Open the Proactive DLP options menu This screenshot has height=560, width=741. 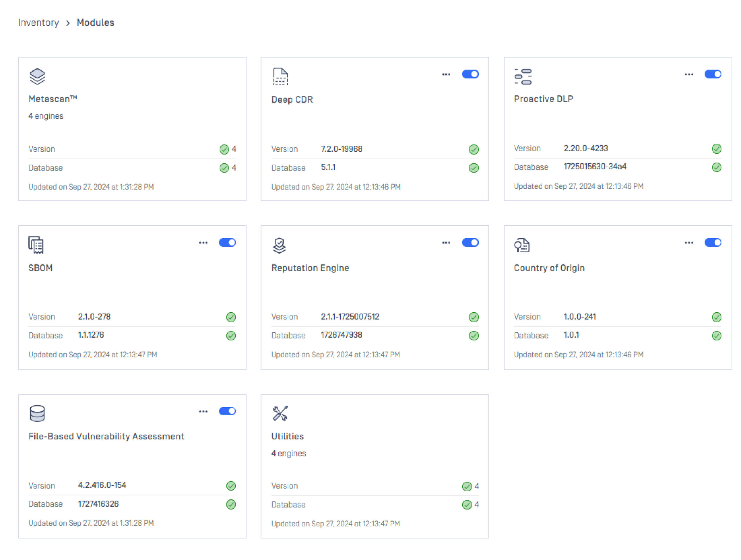689,74
